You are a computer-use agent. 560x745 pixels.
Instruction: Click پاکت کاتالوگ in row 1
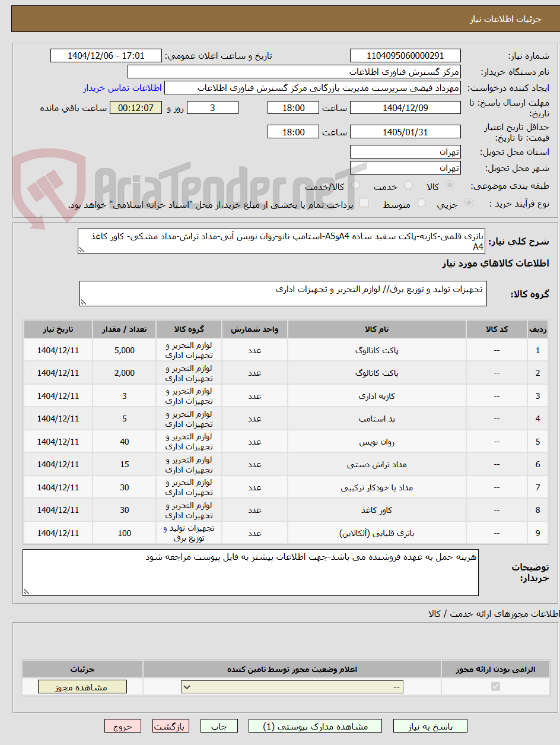(377, 350)
